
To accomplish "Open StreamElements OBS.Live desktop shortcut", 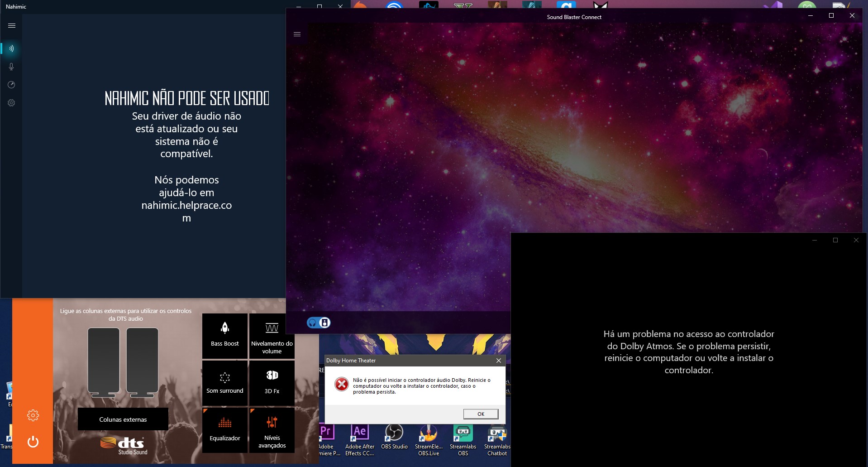I will [429, 440].
